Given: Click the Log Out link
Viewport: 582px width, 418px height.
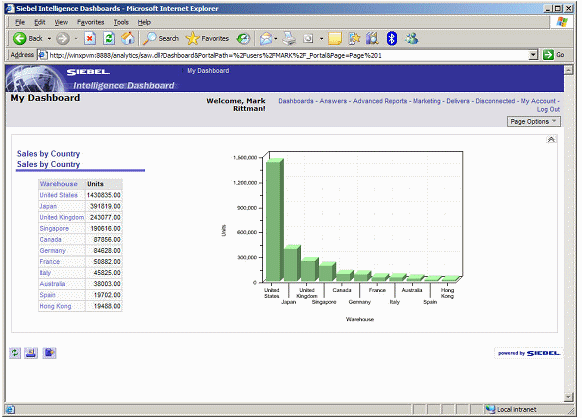Looking at the screenshot, I should tap(548, 110).
